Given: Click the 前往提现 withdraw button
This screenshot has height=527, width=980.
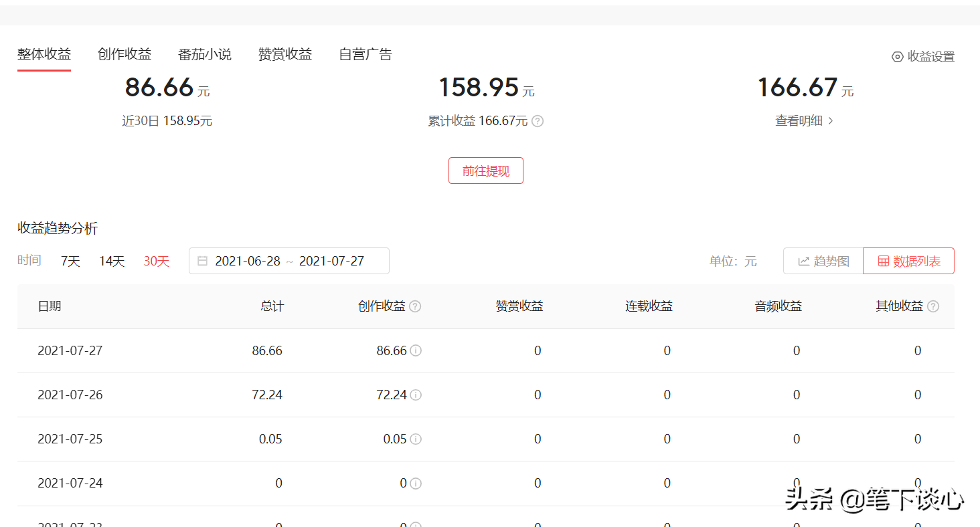Looking at the screenshot, I should click(485, 171).
